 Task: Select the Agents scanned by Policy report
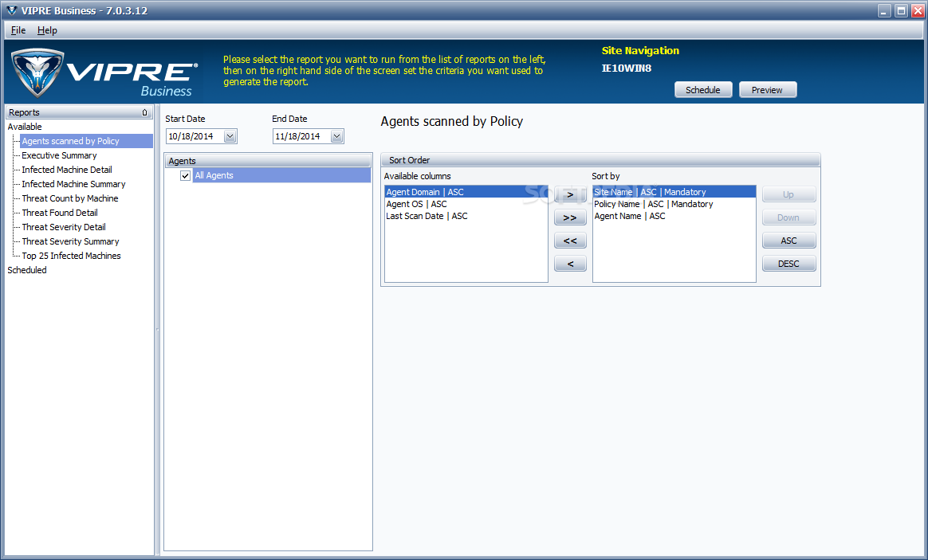pos(86,141)
